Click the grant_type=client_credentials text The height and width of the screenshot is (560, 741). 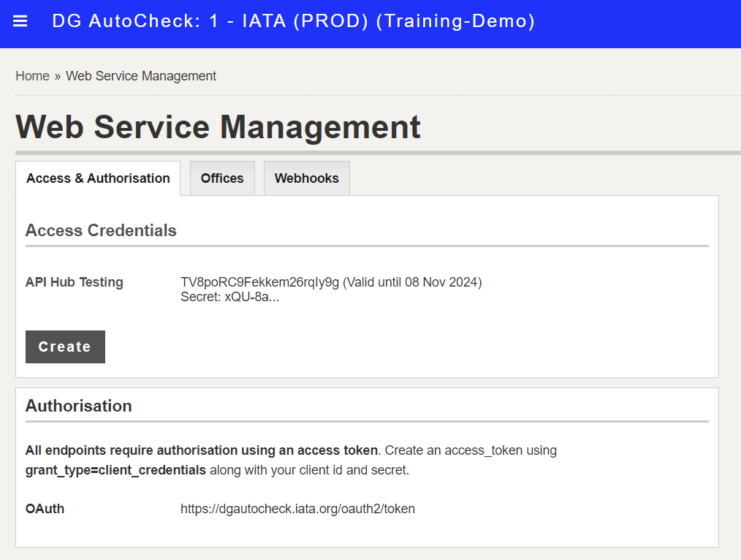coord(115,470)
